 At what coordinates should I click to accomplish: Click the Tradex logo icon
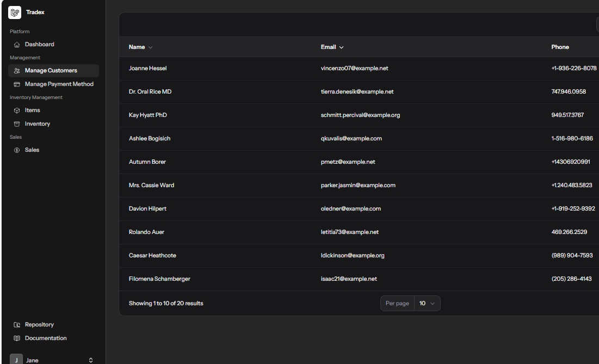point(15,12)
